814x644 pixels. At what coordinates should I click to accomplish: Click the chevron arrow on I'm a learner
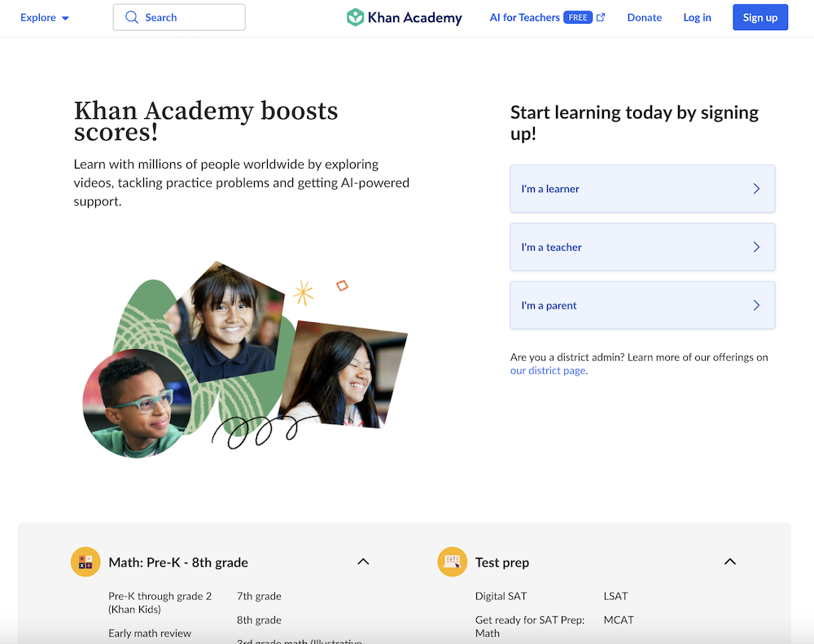[756, 189]
